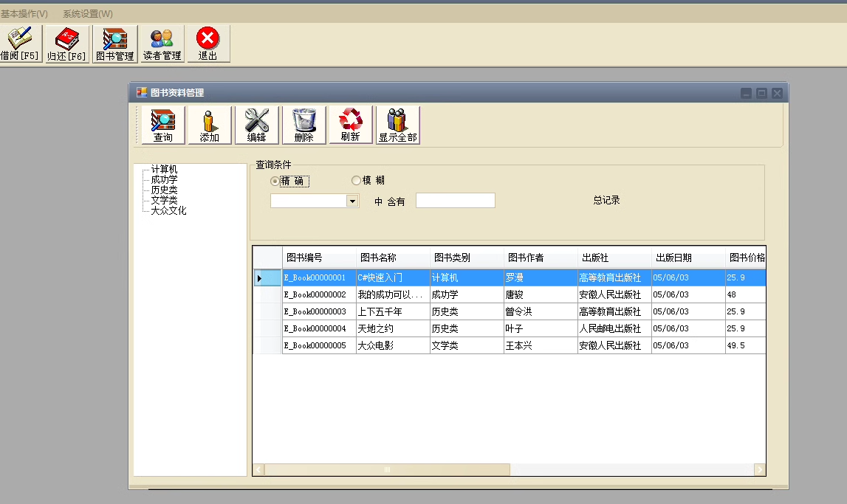The height and width of the screenshot is (504, 847).
Task: Click book name 大众电影
Action: tap(394, 345)
